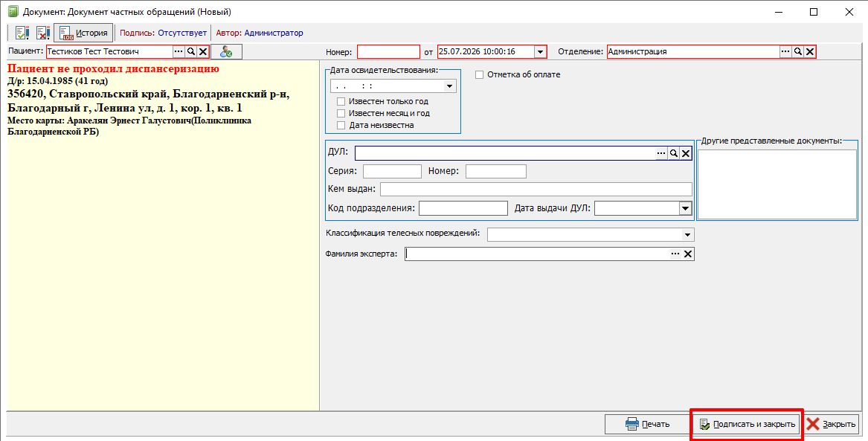Click the 'Автор: Администратор' text
The image size is (868, 441).
pos(260,33)
